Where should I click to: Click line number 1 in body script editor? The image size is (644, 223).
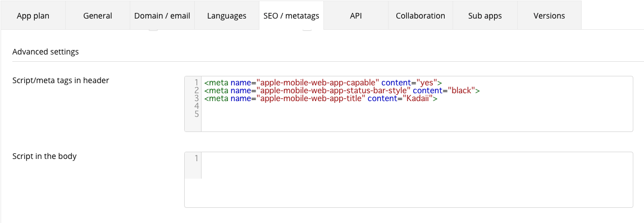197,158
